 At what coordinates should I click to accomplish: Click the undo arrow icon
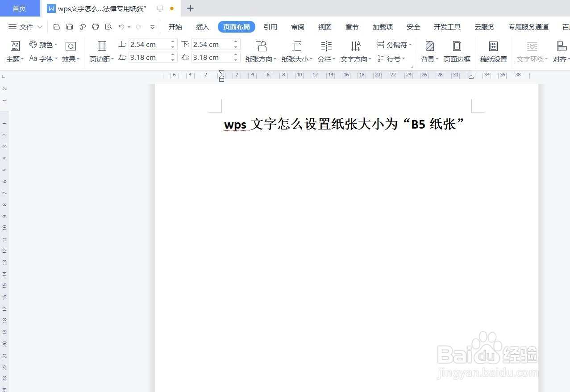121,27
